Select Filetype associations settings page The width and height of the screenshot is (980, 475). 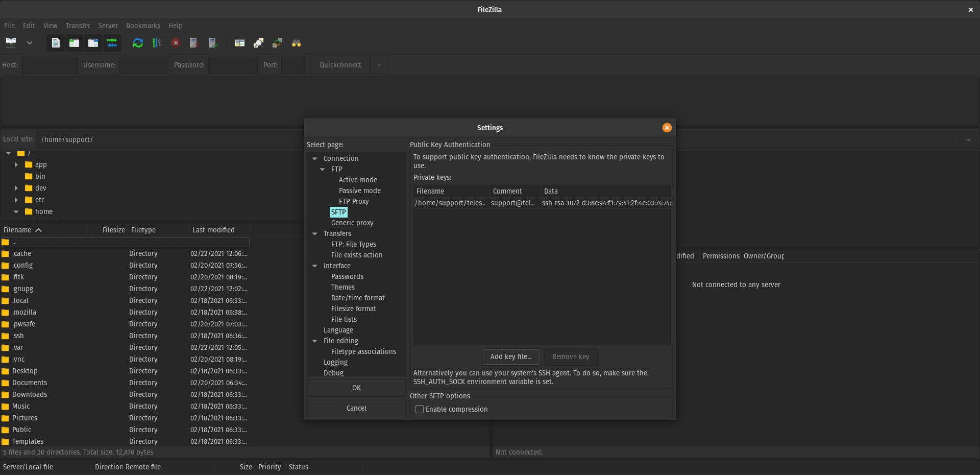pos(363,351)
